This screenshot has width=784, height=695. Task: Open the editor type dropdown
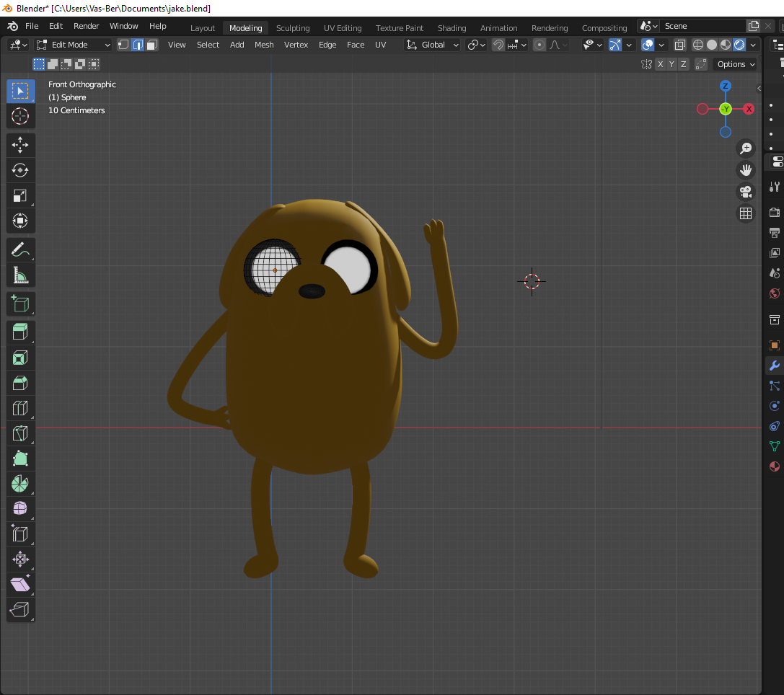click(19, 45)
